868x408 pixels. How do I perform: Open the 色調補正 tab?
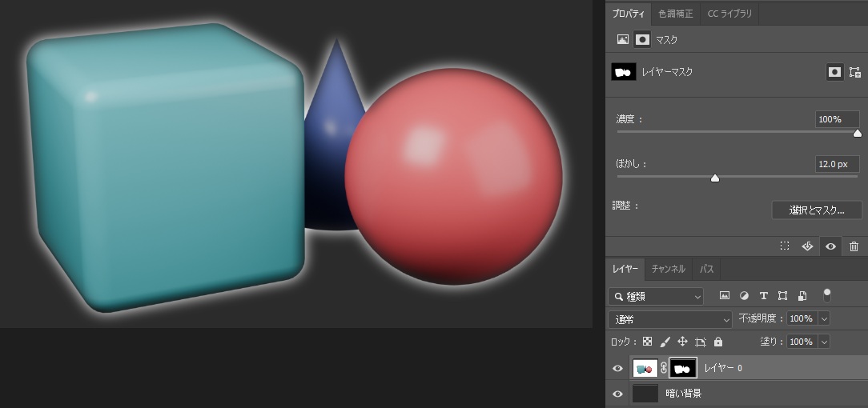[675, 14]
